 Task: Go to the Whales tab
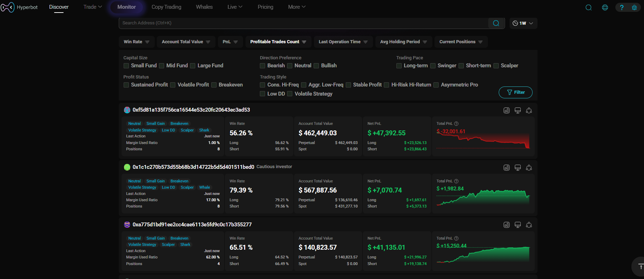coord(204,7)
